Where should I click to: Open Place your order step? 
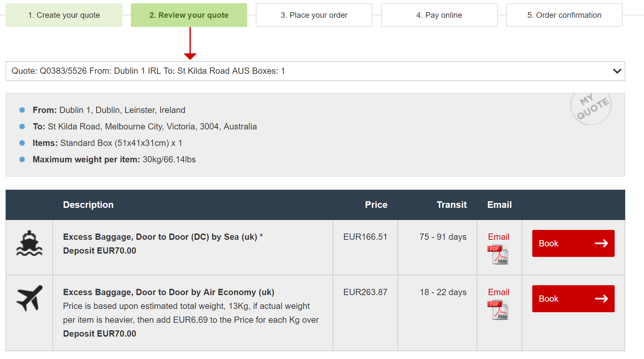314,15
